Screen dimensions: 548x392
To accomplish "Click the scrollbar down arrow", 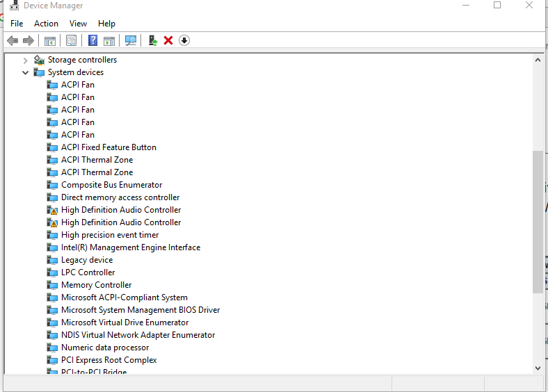I will tap(538, 368).
